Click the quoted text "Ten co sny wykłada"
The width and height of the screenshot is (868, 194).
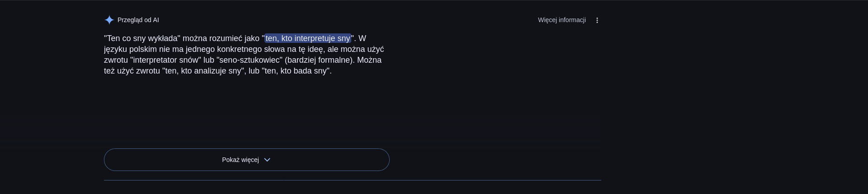click(x=142, y=38)
